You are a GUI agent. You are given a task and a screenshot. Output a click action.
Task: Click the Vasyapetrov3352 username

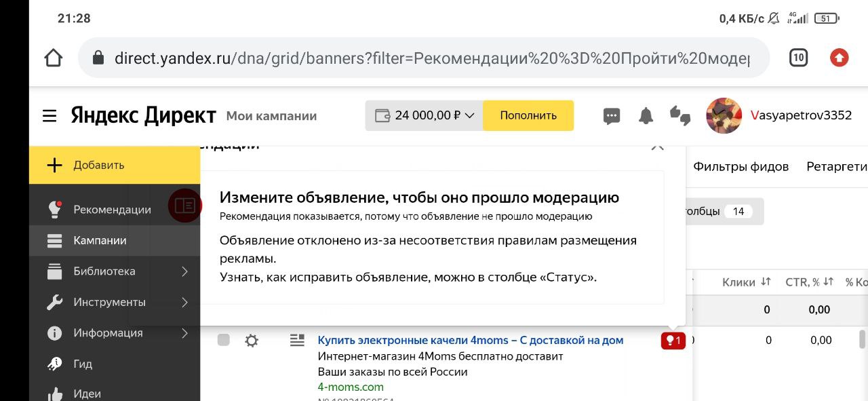pyautogui.click(x=801, y=115)
